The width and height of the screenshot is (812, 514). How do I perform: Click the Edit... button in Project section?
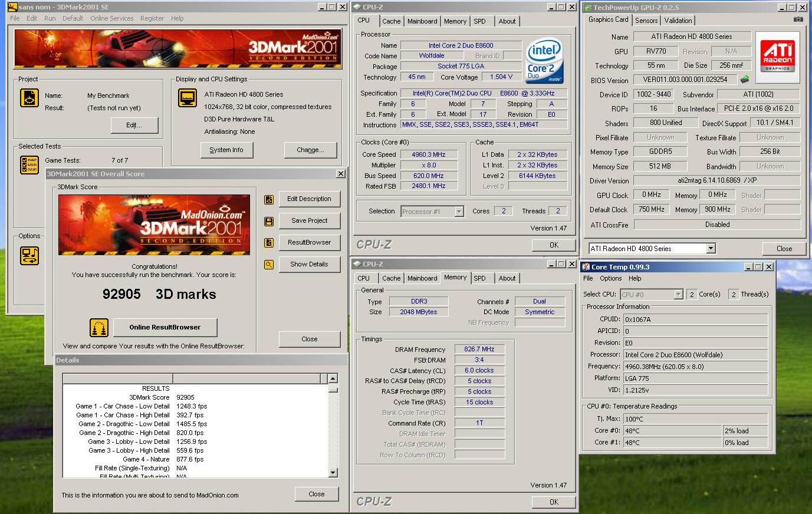[134, 126]
